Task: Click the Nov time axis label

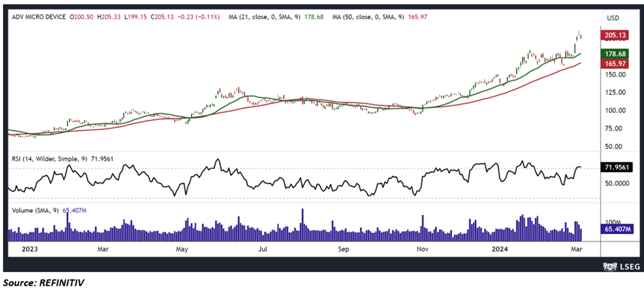Action: (x=421, y=249)
